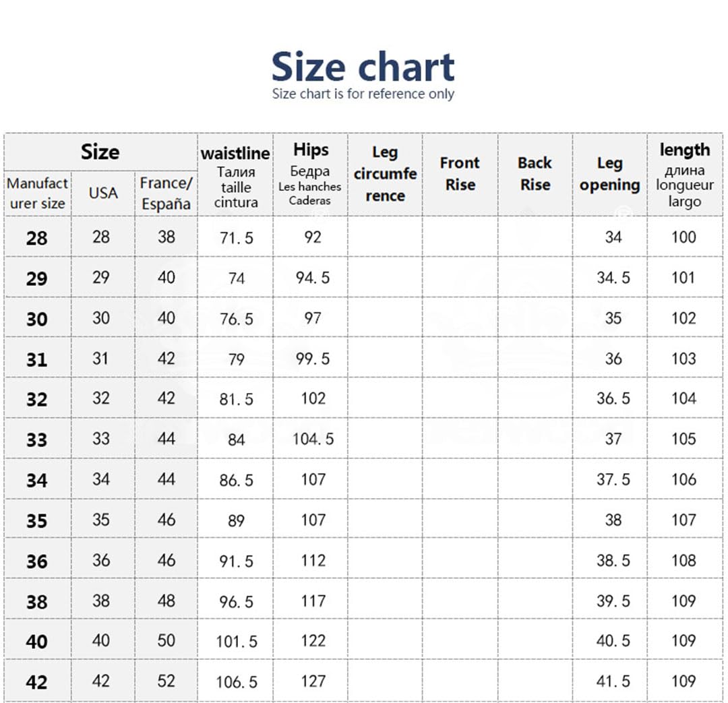Click leg opening value 41.5
This screenshot has height=703, width=728.
pyautogui.click(x=613, y=681)
